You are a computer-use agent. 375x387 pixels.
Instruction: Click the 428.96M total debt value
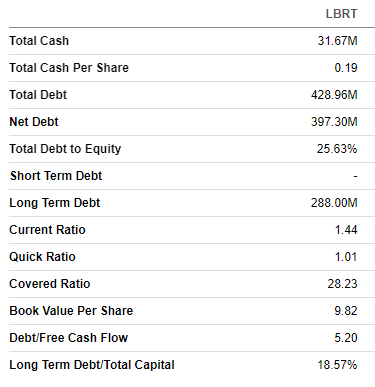tap(334, 95)
